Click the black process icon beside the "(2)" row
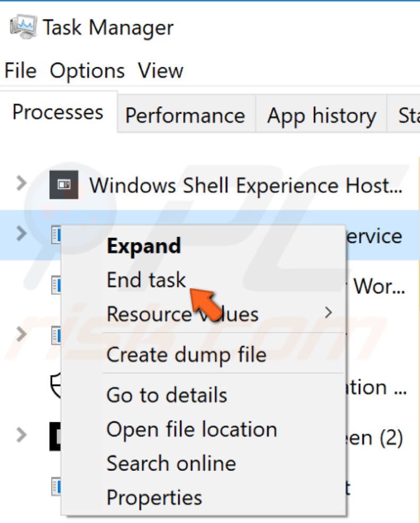 tap(55, 437)
